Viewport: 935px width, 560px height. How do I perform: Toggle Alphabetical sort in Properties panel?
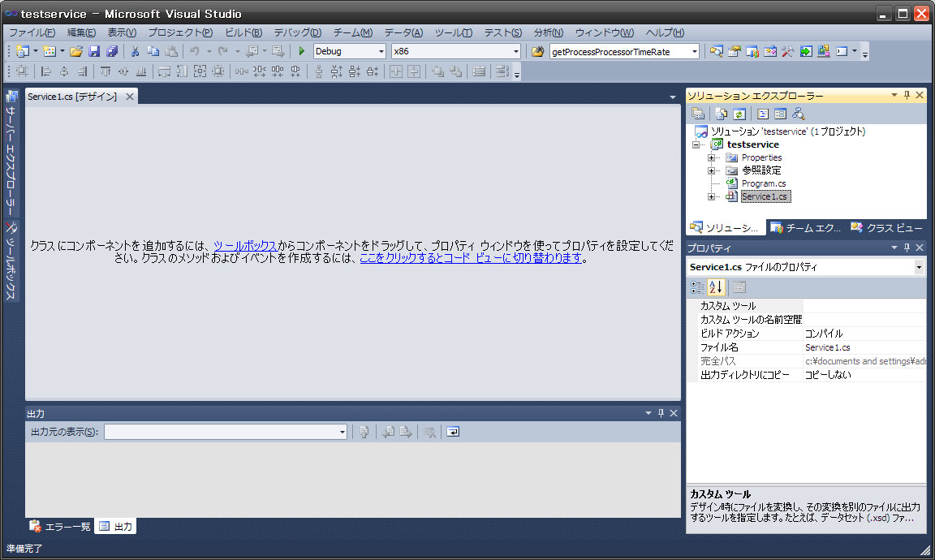point(716,287)
